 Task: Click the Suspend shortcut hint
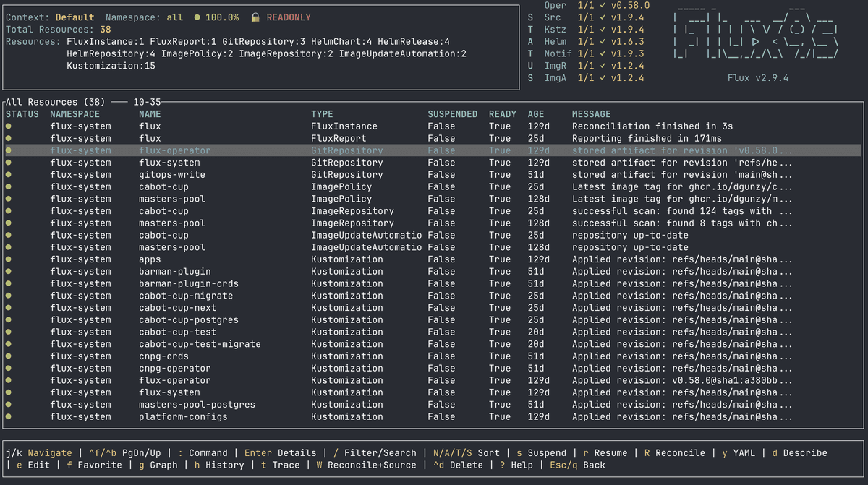click(541, 453)
